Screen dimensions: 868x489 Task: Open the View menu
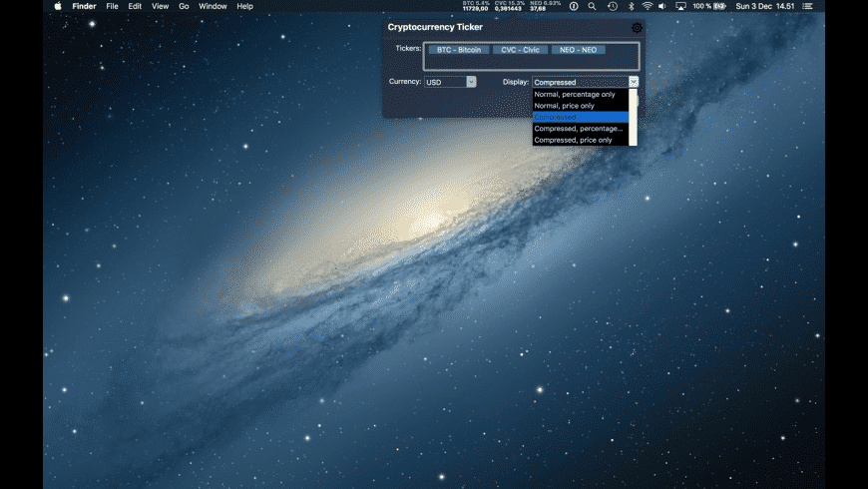160,6
